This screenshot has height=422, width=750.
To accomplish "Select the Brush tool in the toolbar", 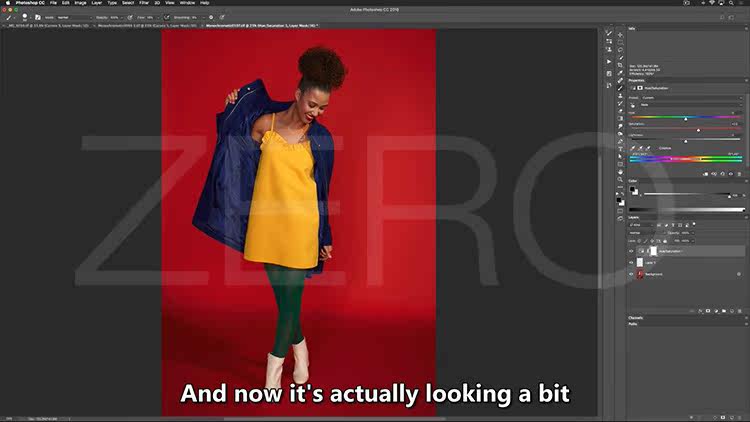I will coord(620,88).
